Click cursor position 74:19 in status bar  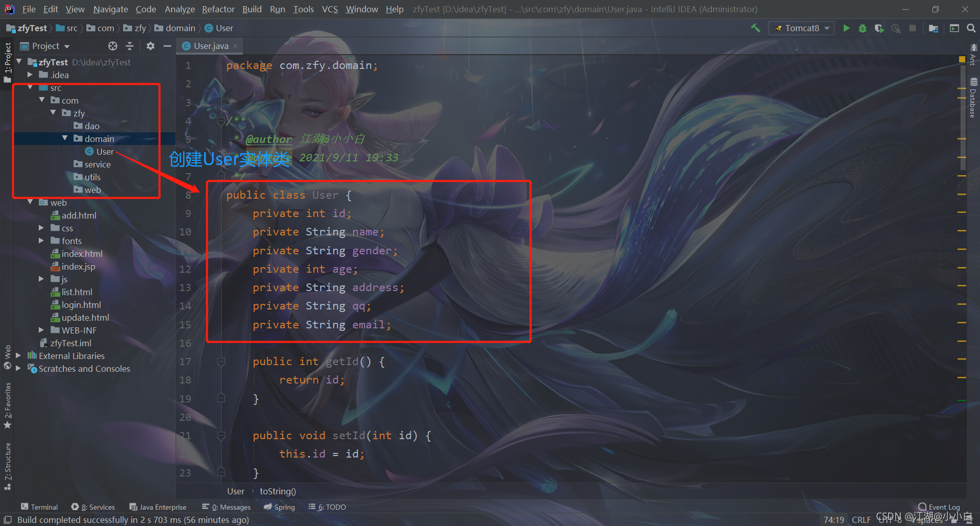pos(834,520)
